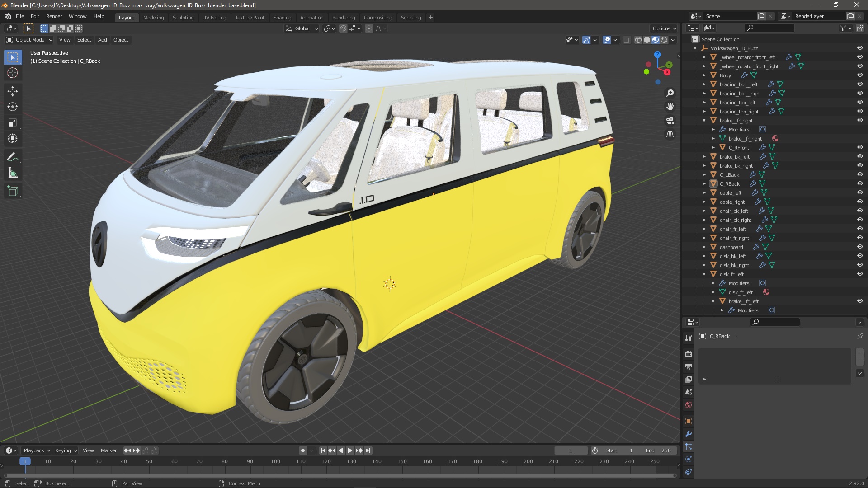Open Global transform orientation dropdown
Image resolution: width=868 pixels, height=488 pixels.
302,28
